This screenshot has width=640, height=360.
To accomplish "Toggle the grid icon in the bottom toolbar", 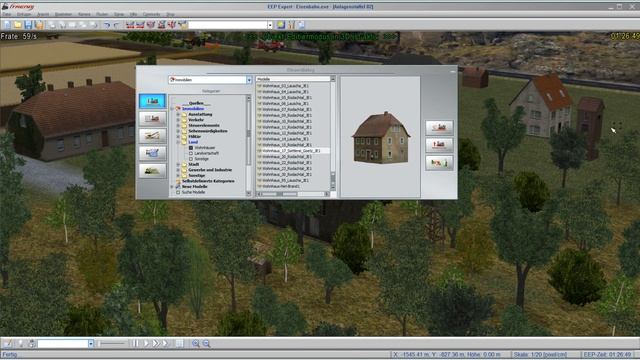I will point(180,344).
